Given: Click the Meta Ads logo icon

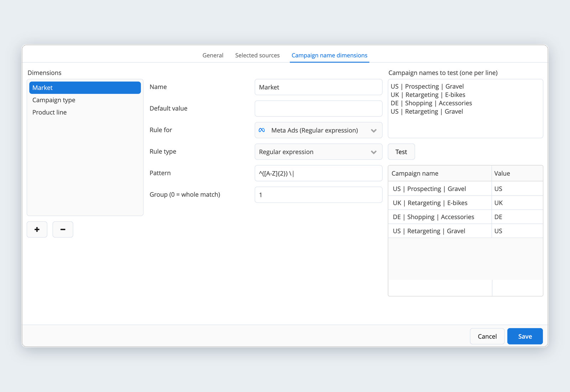Looking at the screenshot, I should 262,130.
